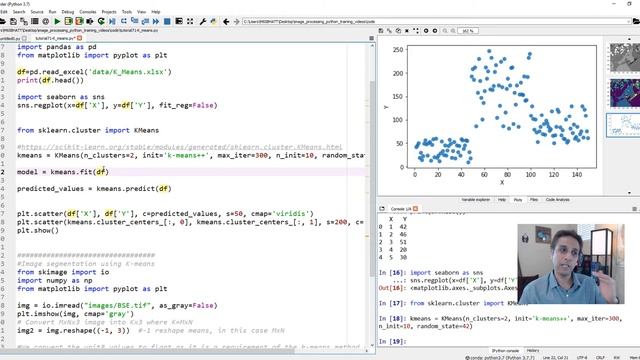
Task: Open the file switcher list icon
Action: [35, 21]
